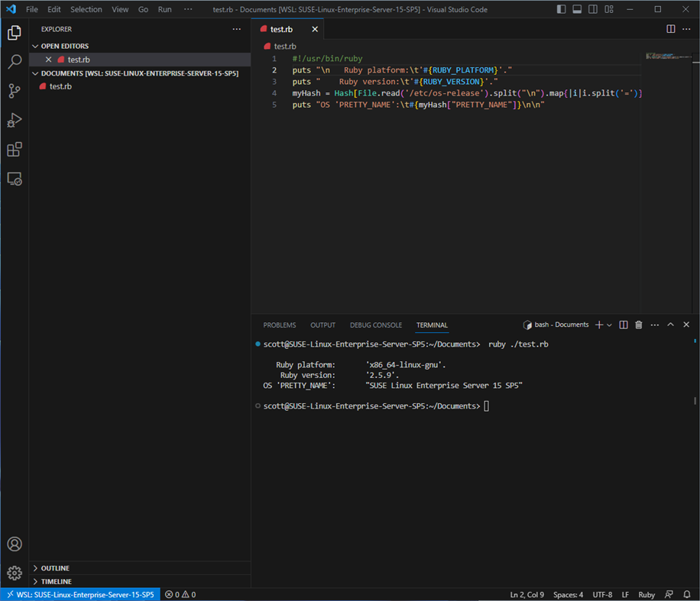Open the Accounts menu icon
Image resolution: width=700 pixels, height=601 pixels.
coord(15,544)
